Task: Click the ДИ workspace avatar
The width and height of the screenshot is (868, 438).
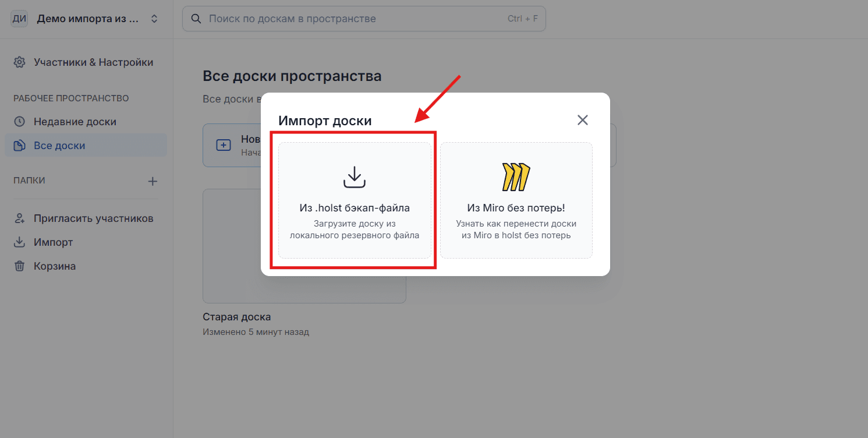Action: [19, 19]
